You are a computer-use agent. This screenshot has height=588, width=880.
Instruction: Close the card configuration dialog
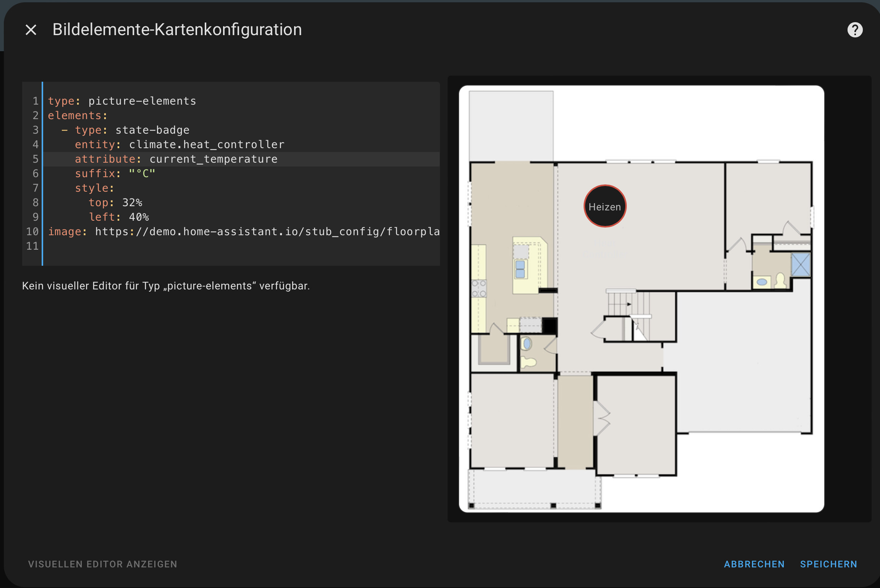31,30
